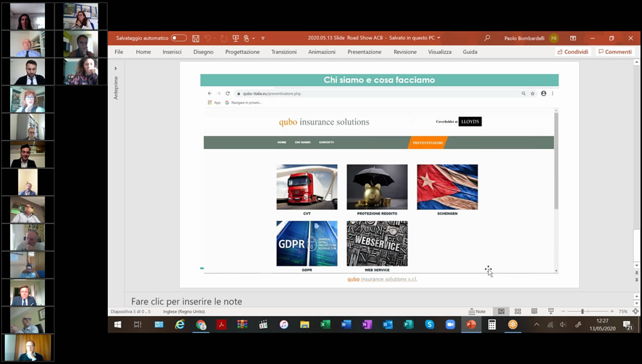Open Google Chrome from taskbar
642x364 pixels.
[x=200, y=325]
